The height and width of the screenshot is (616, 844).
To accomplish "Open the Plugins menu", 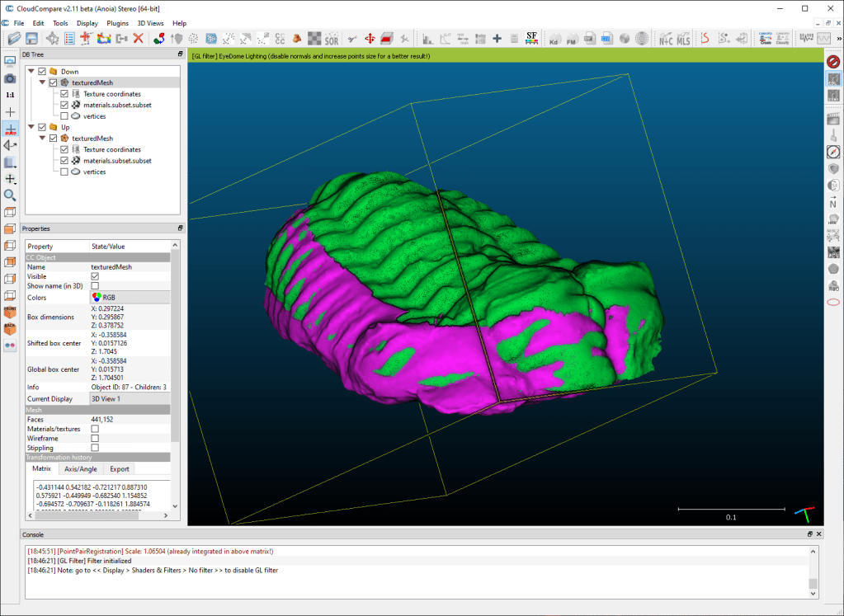I will (118, 23).
